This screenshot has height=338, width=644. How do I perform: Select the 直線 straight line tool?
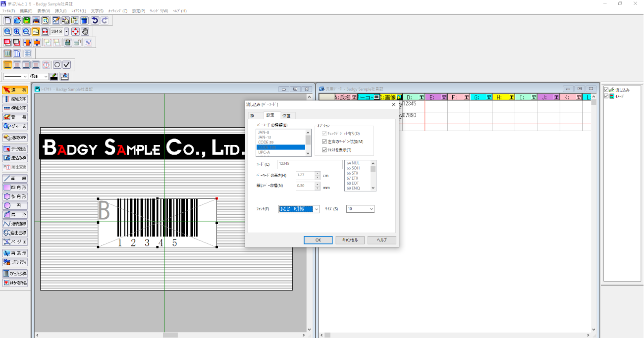15,178
